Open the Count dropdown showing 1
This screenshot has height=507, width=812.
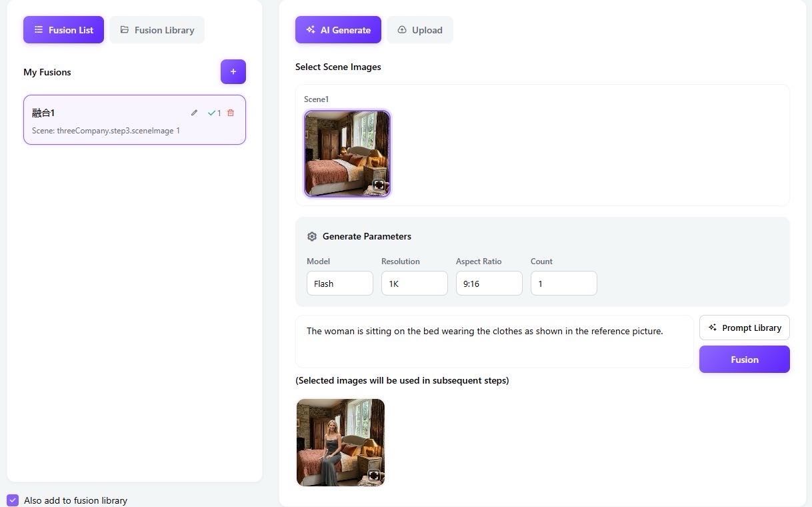point(563,284)
